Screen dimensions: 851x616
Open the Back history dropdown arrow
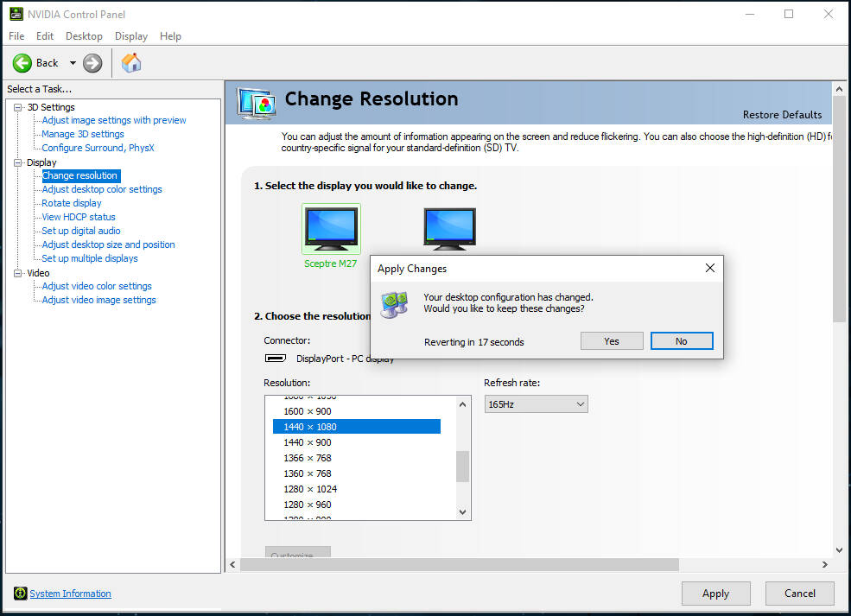coord(73,63)
